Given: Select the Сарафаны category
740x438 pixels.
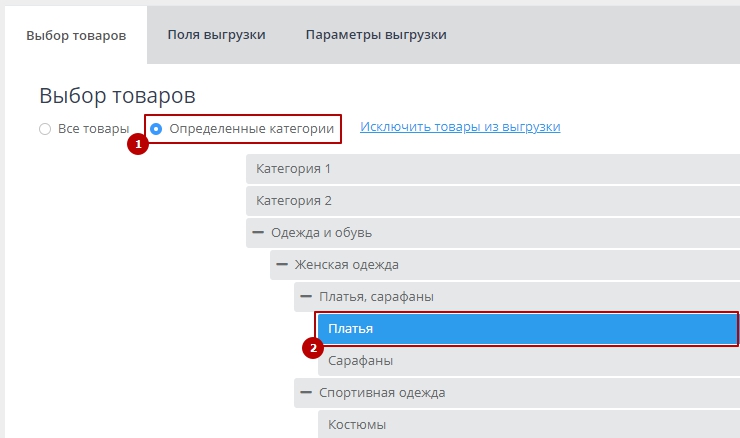Looking at the screenshot, I should tap(360, 360).
